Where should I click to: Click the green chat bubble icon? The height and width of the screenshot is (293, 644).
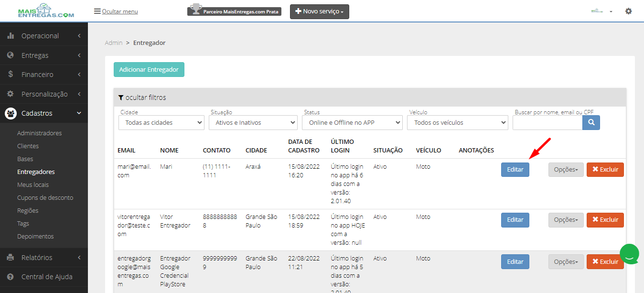pos(630,254)
